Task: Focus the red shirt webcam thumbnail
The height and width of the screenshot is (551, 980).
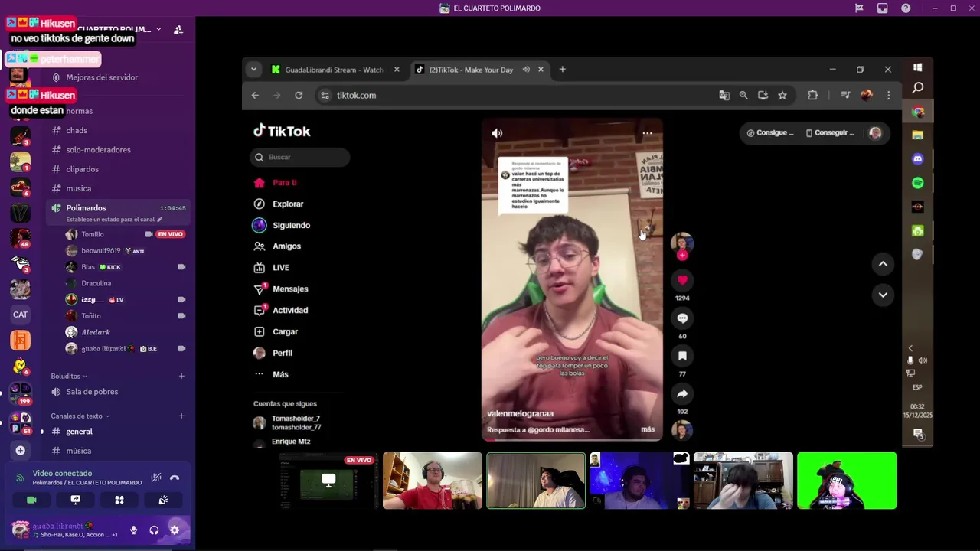Action: point(433,481)
